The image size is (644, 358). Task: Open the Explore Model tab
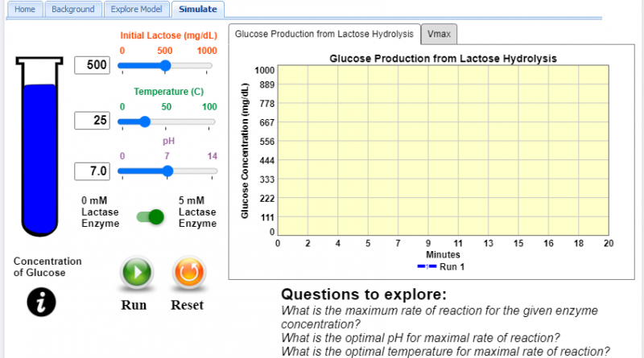tap(136, 9)
